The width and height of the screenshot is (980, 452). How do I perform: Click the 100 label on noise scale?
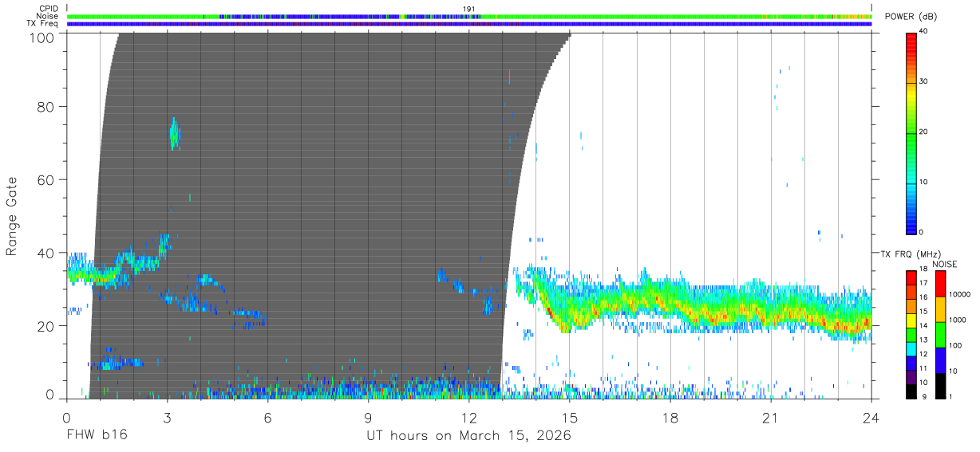(x=957, y=345)
